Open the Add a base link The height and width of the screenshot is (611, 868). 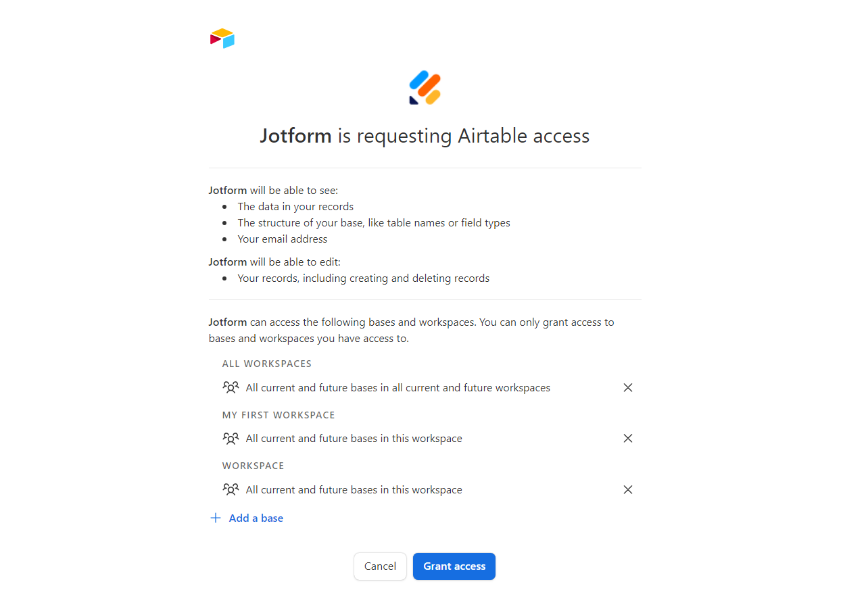click(256, 518)
